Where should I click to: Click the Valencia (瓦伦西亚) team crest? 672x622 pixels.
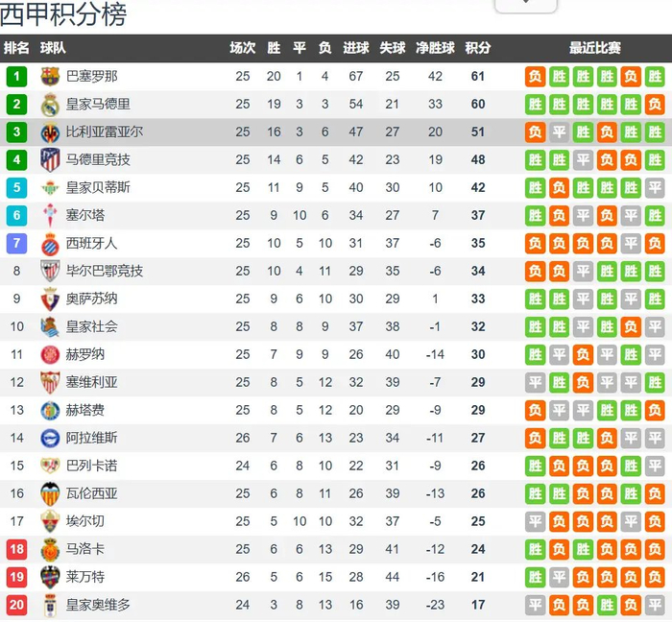click(51, 494)
